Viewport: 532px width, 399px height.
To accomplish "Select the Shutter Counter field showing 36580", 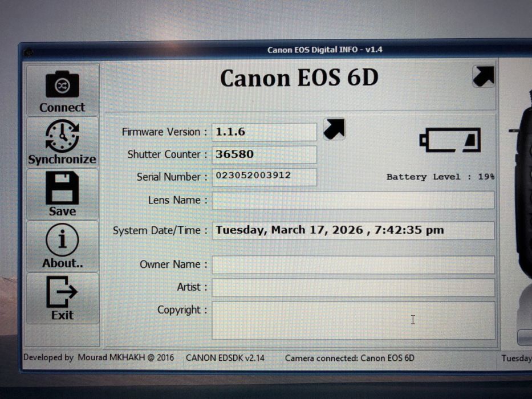I will click(265, 154).
